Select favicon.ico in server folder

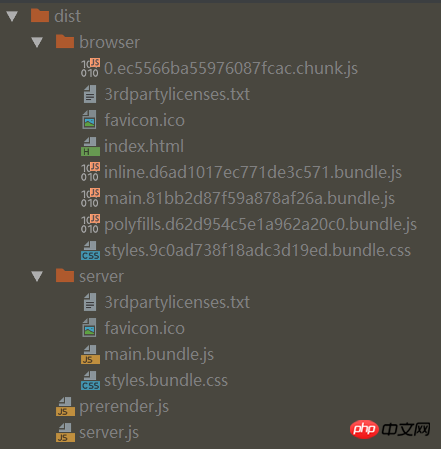pos(144,328)
